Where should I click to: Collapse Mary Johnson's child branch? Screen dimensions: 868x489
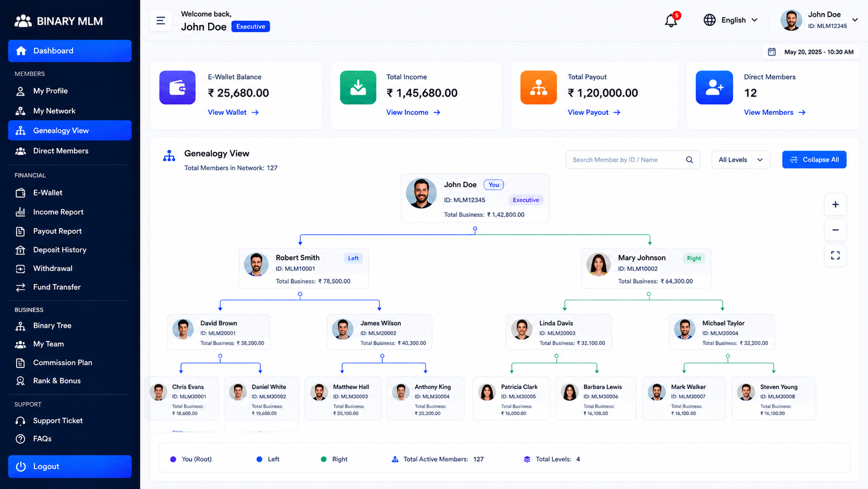[649, 294]
